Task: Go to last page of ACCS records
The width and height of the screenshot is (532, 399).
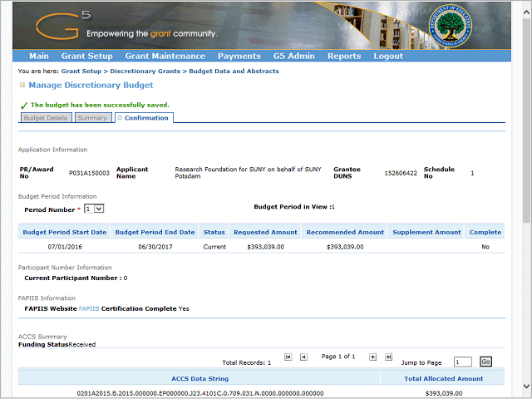Action: coord(388,357)
